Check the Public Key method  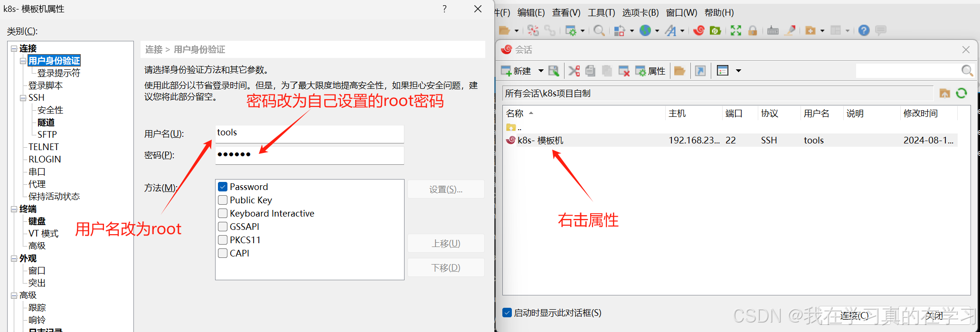(x=223, y=200)
